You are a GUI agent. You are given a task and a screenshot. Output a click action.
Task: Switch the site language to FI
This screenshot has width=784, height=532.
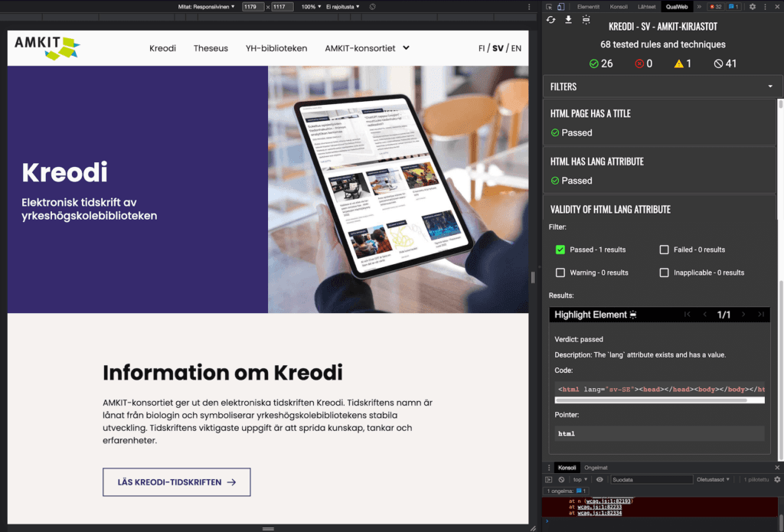(x=482, y=48)
